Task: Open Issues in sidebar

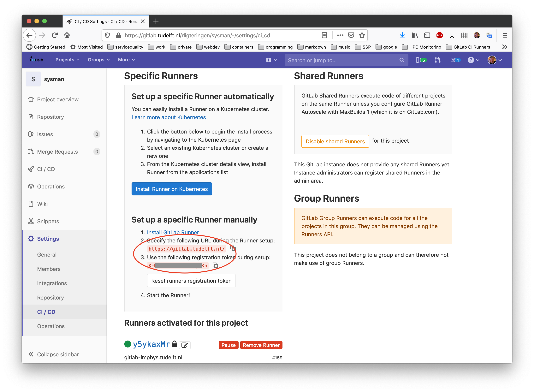Action: click(64, 134)
